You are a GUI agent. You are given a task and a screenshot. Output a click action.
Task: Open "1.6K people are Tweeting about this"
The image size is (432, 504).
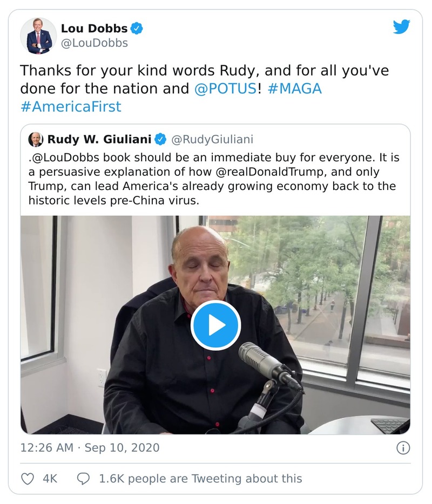pyautogui.click(x=200, y=478)
